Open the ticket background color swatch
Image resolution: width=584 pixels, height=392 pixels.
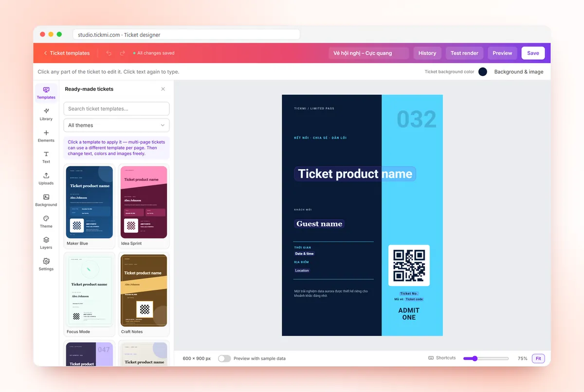tap(483, 71)
